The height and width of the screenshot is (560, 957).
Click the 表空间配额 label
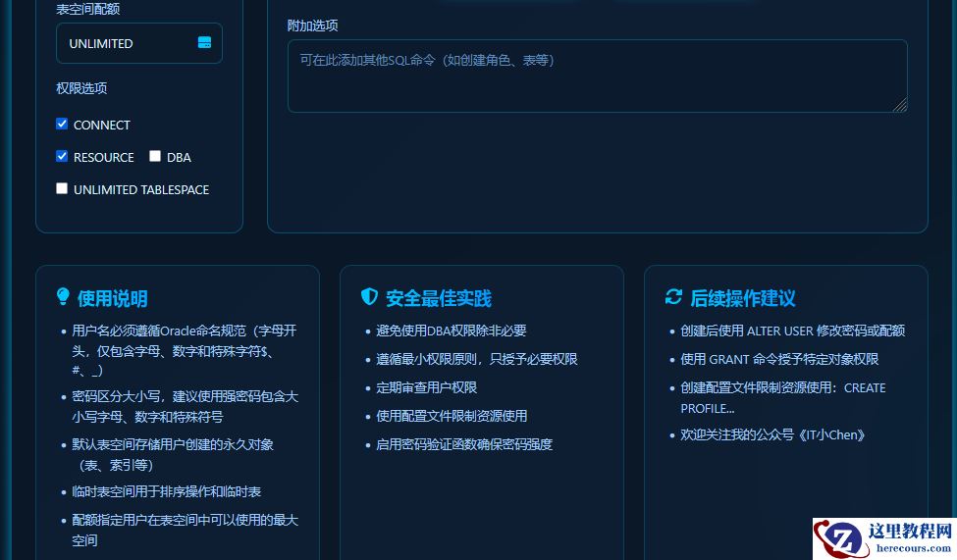88,9
